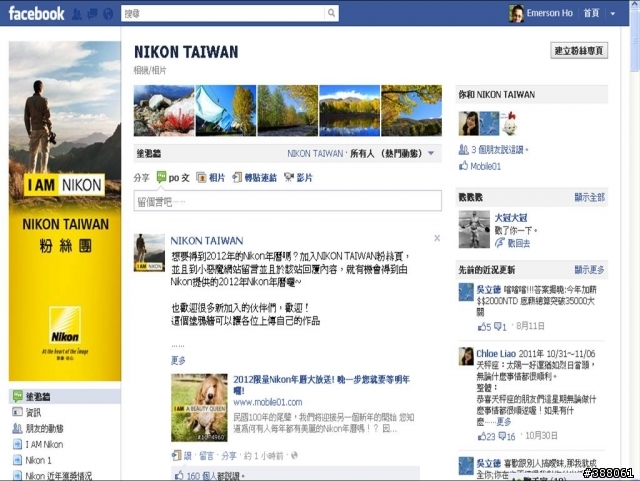This screenshot has width=640, height=481.
Task: Click 顯示更多 in 先前的近況更新
Action: point(589,269)
